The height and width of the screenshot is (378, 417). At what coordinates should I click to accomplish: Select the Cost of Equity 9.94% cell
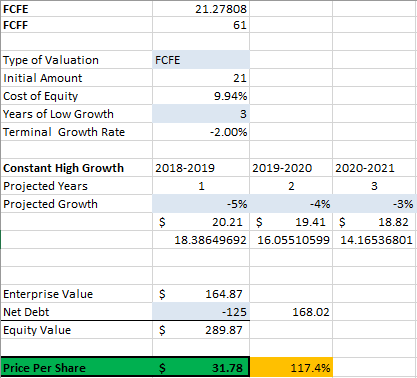201,96
